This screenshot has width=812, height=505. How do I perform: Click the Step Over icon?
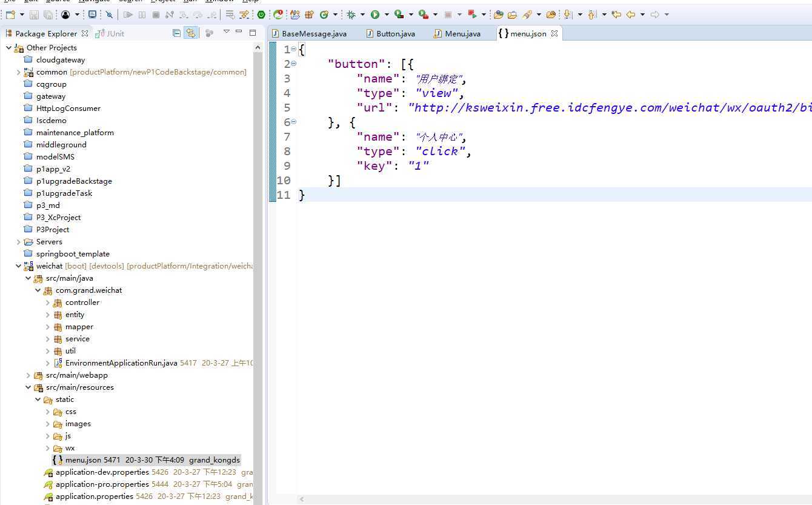pyautogui.click(x=198, y=15)
